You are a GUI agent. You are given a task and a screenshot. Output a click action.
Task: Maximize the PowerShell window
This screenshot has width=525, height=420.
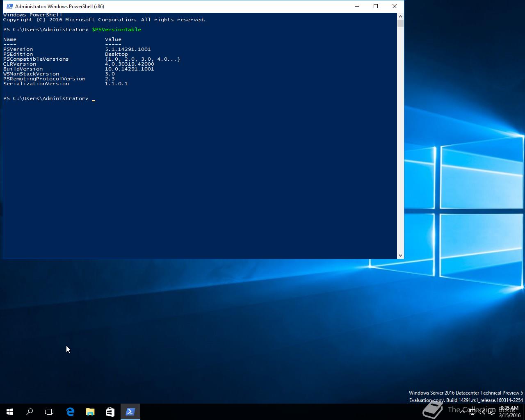coord(375,6)
